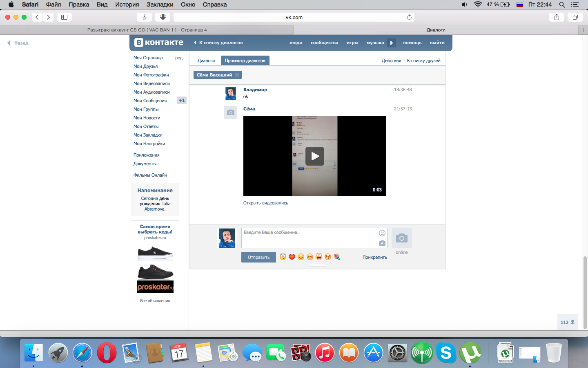Viewport: 588px width, 368px height.
Task: Open Сёма's placeholder camera avatar
Action: pos(231,112)
